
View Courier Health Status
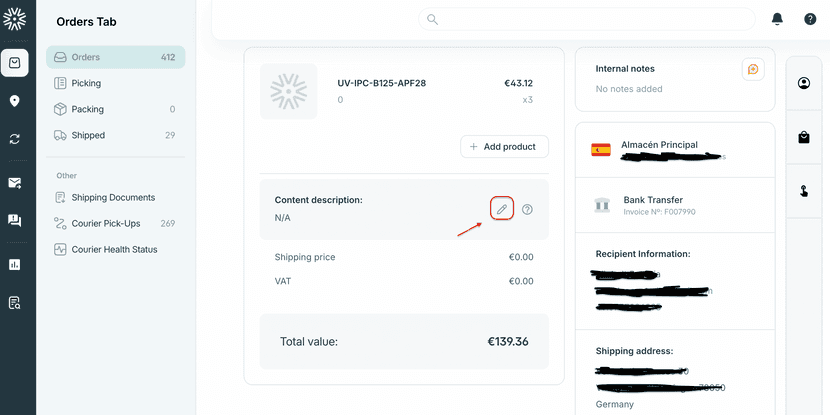click(114, 249)
